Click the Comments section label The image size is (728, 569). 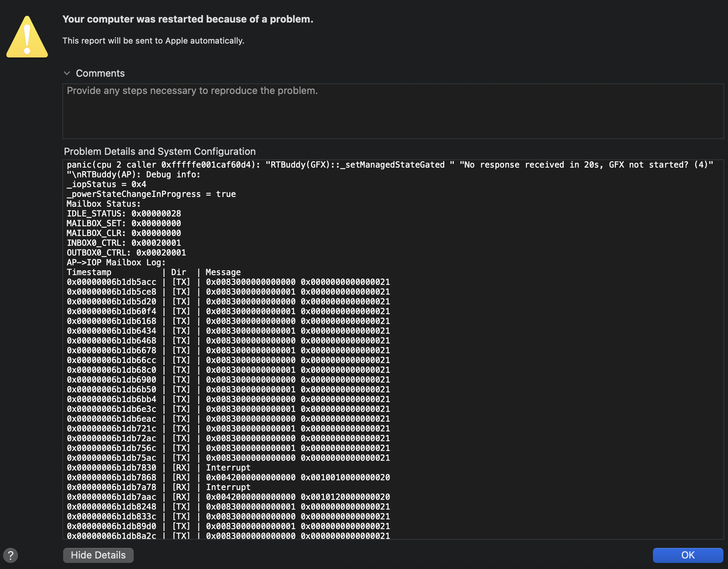(100, 73)
